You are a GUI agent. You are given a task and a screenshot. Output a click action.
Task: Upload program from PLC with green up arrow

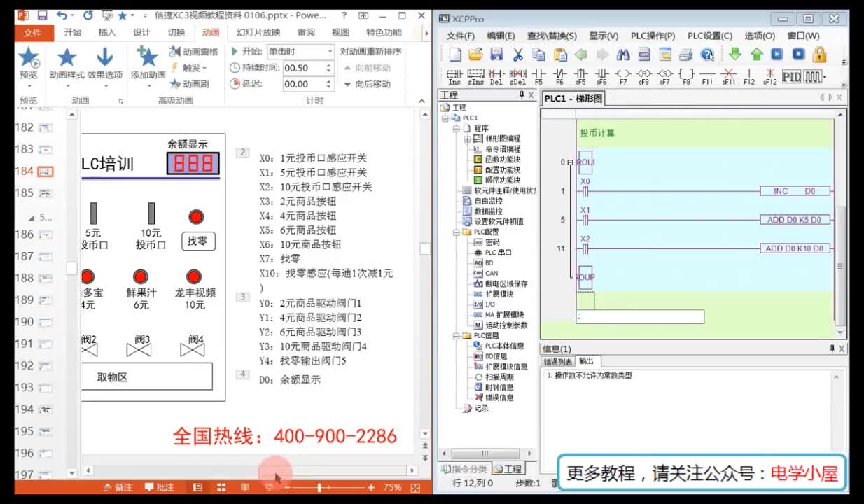(x=756, y=55)
